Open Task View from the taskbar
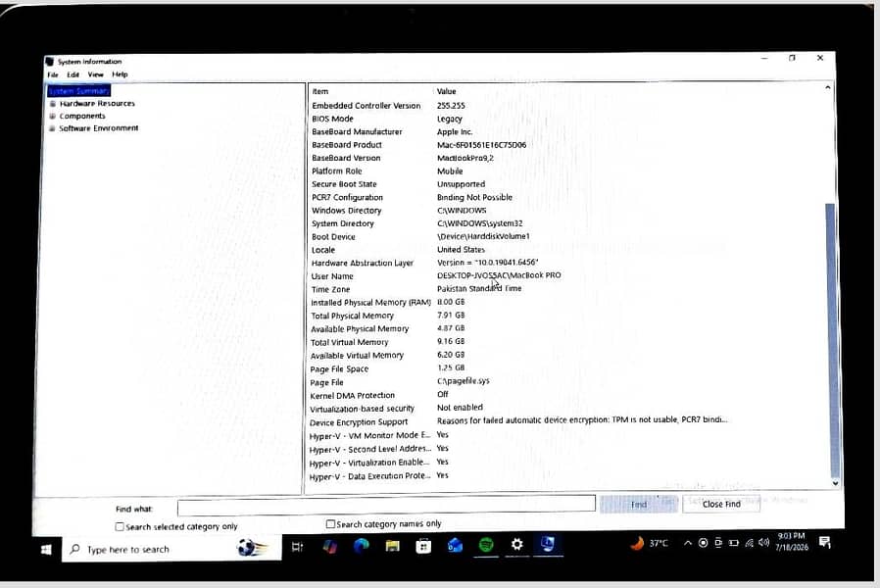 pos(298,547)
